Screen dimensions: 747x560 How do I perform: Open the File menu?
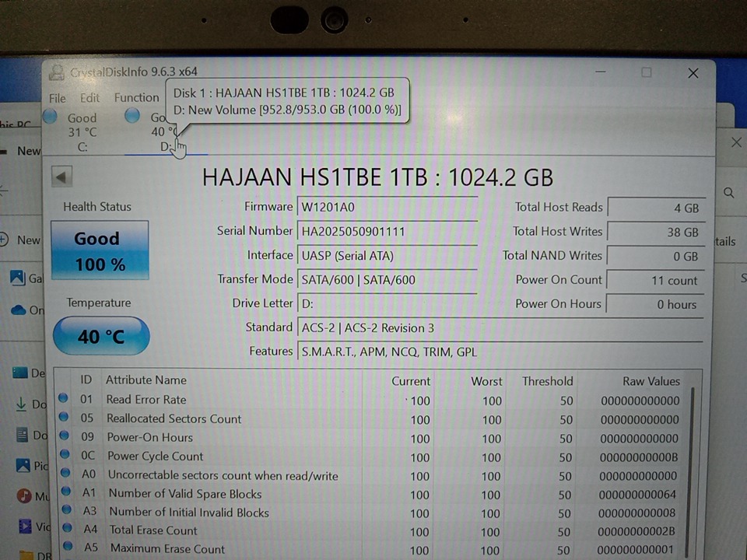[57, 98]
